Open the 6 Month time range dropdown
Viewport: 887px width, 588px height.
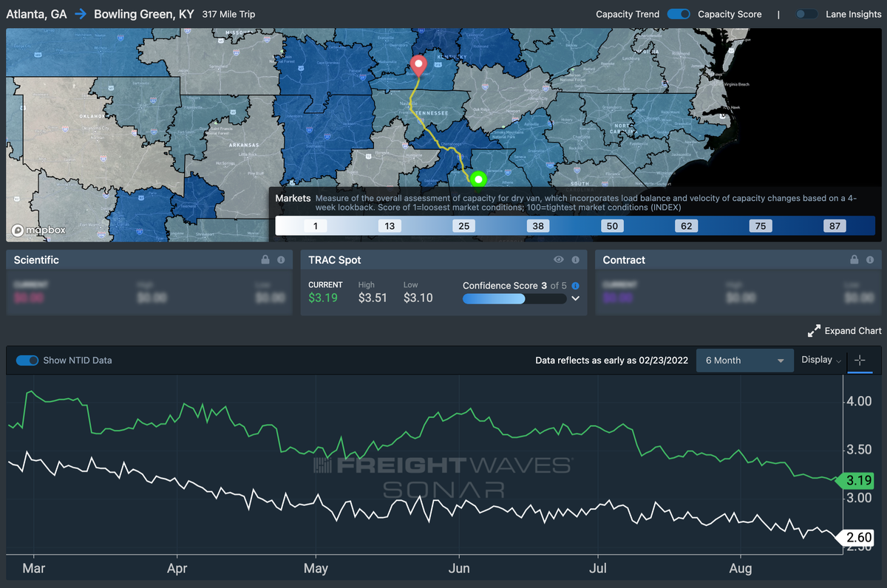[x=745, y=360]
